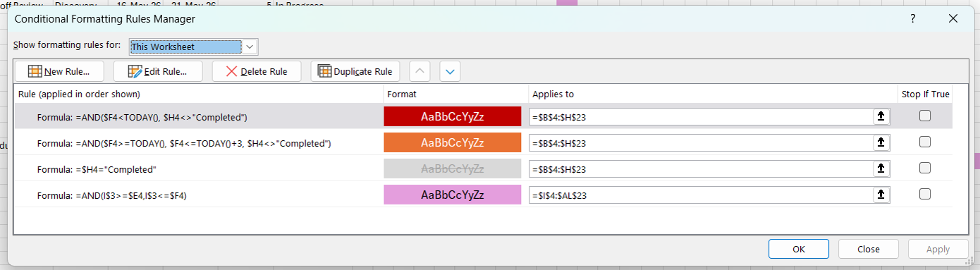Enable Stop If True for red overdue rule

click(x=925, y=116)
